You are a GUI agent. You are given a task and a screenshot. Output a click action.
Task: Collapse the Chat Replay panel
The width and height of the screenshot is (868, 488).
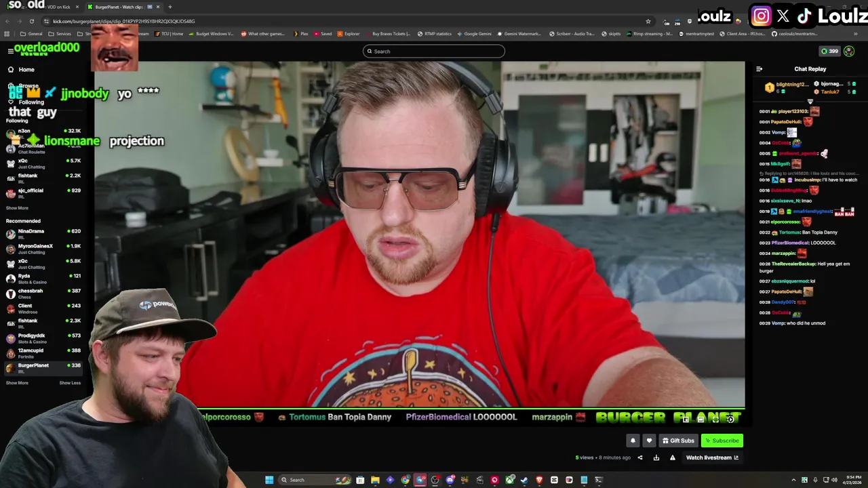(759, 69)
